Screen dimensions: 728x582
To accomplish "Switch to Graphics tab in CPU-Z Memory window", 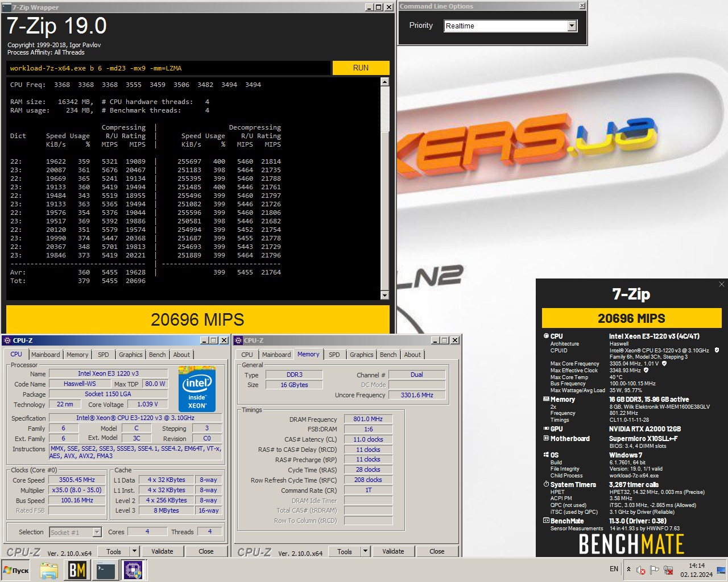I will (362, 355).
